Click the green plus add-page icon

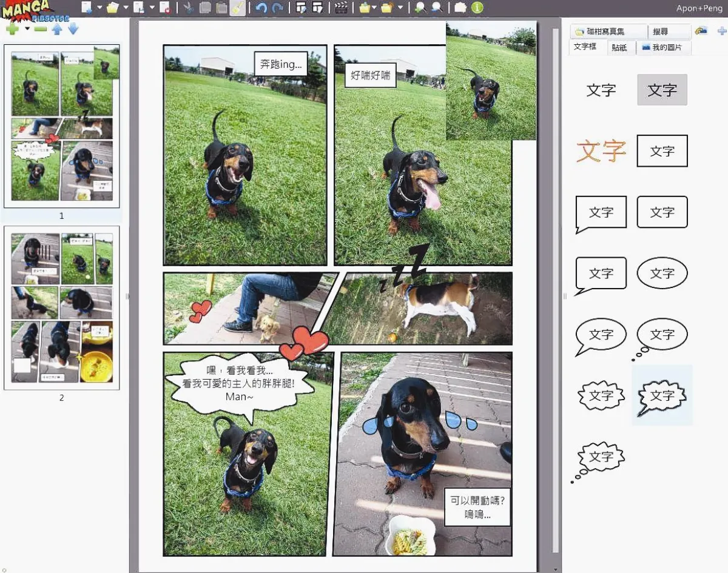[12, 29]
